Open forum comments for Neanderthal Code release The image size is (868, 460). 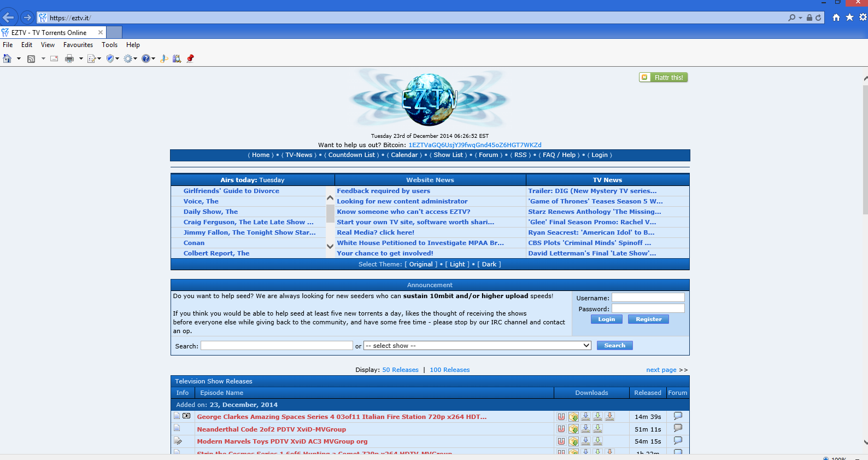(678, 428)
